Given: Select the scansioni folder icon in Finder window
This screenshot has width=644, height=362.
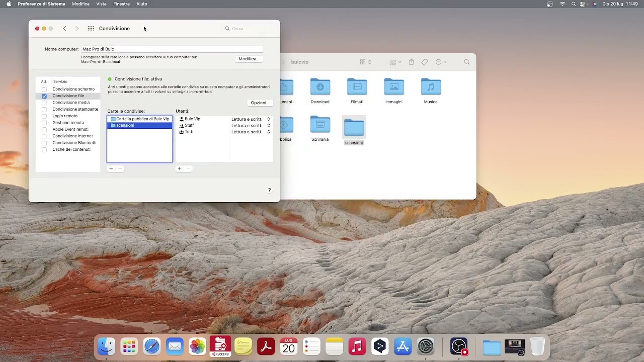Looking at the screenshot, I should pyautogui.click(x=354, y=128).
